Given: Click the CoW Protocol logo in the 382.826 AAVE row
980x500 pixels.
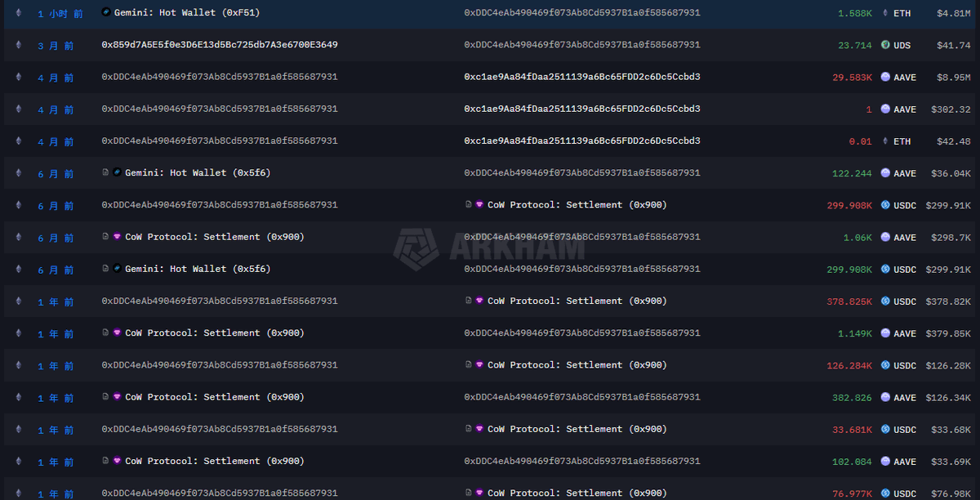Looking at the screenshot, I should pos(118,397).
